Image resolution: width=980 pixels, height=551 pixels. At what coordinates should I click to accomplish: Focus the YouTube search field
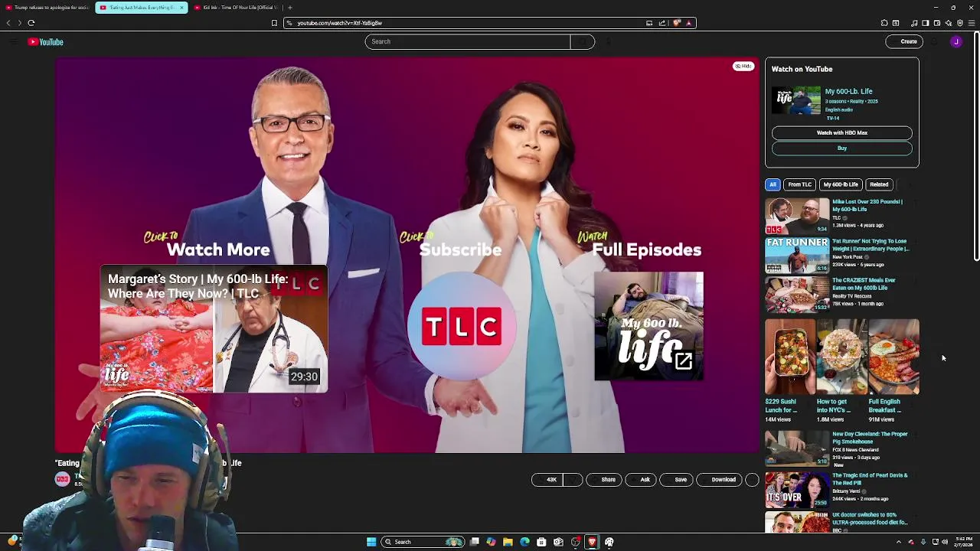(x=468, y=42)
